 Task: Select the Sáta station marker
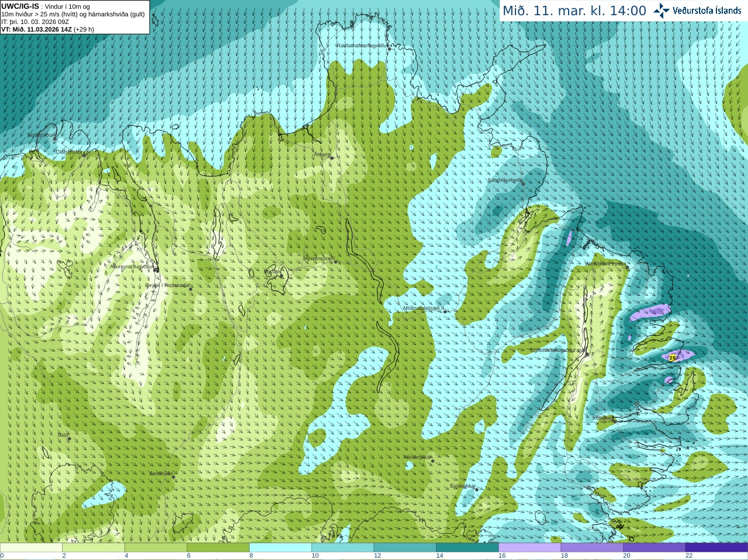(x=69, y=438)
